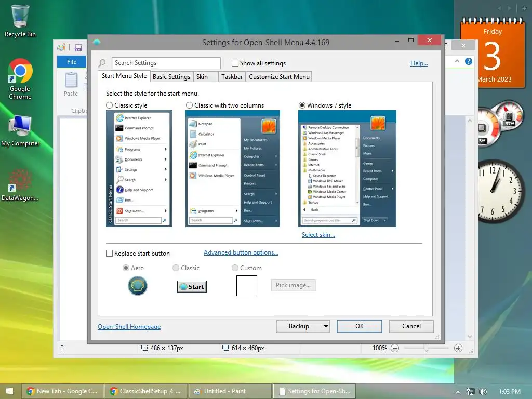
Task: Click the canvas size icon in Paint's status bar
Action: point(225,348)
